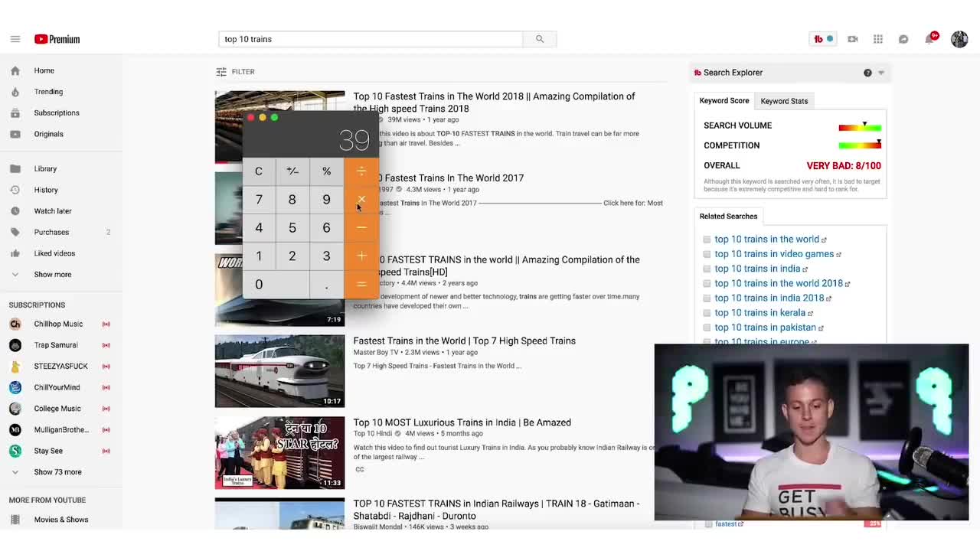Open the Search Explorer help icon
This screenshot has height=551, width=980.
tap(867, 73)
